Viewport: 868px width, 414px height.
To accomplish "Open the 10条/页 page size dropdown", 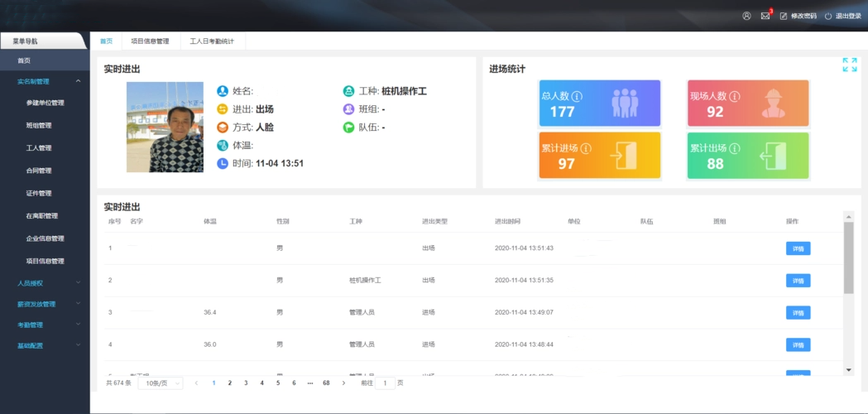I will tap(161, 383).
